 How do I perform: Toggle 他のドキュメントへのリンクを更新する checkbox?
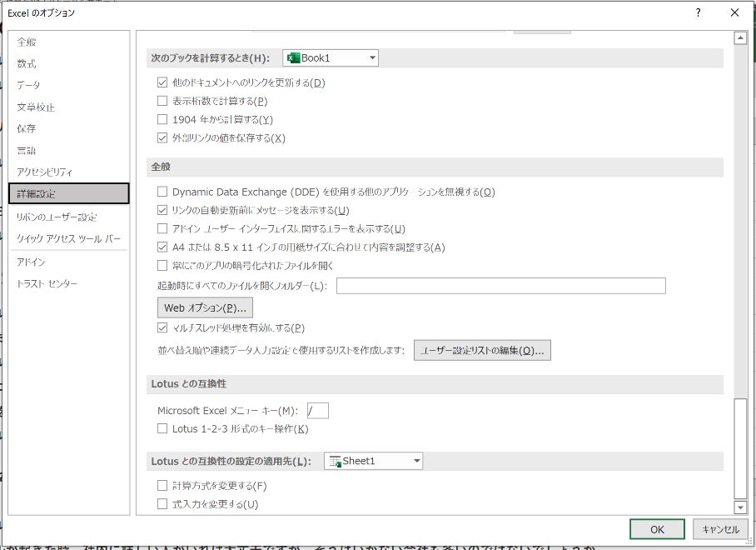tap(162, 82)
